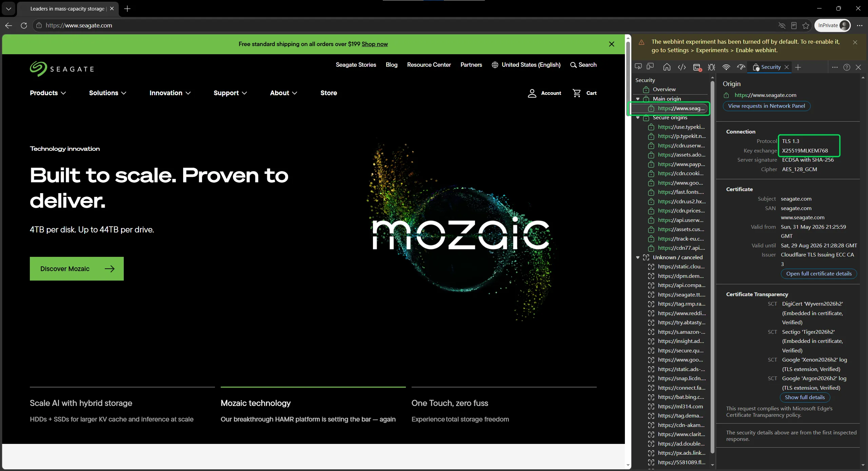
Task: Open the Sources bug icon tool
Action: pos(711,67)
